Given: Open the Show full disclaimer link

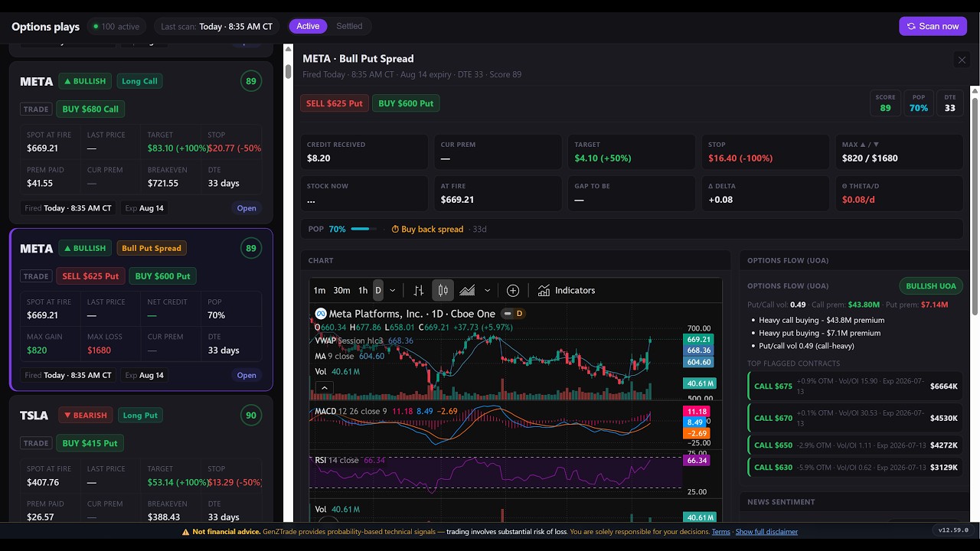Looking at the screenshot, I should pos(766,532).
